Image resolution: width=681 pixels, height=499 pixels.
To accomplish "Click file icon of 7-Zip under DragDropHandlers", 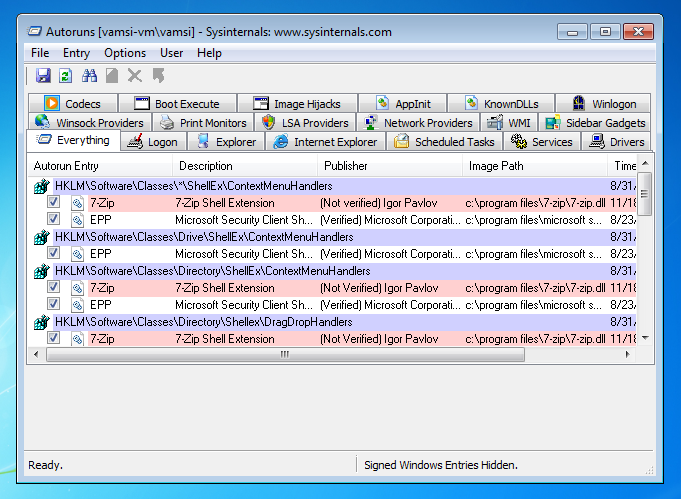I will tap(77, 339).
